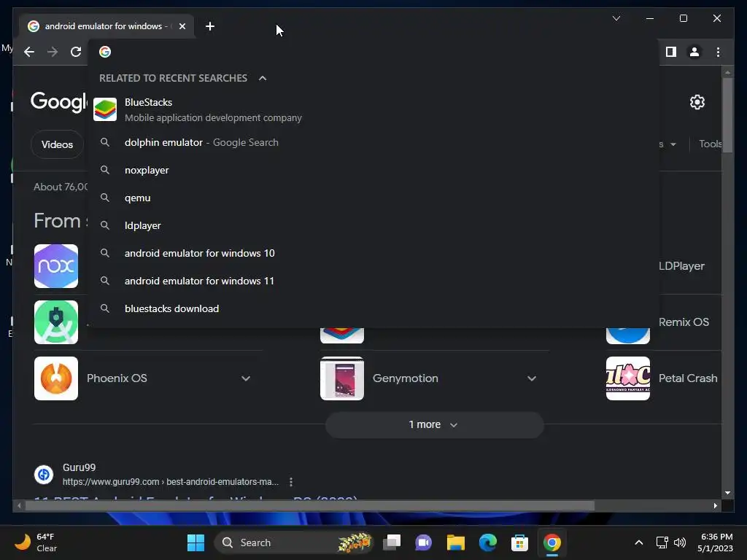Image resolution: width=747 pixels, height=560 pixels.
Task: Collapse Related to Recent Searches section
Action: [263, 78]
